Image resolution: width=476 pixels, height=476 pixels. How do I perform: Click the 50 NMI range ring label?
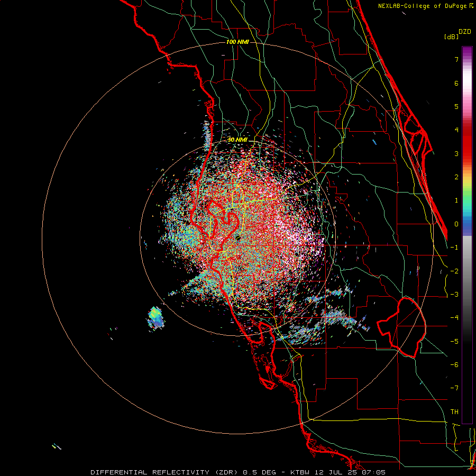[237, 140]
